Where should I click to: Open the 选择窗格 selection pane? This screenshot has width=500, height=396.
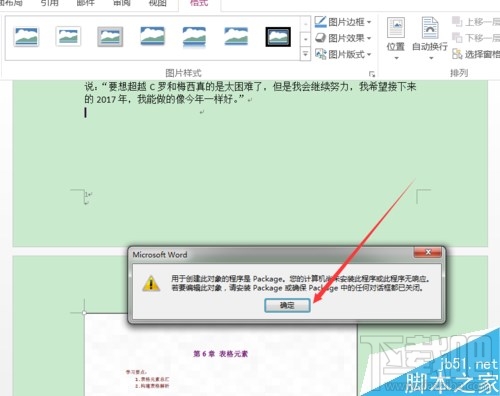(x=476, y=54)
